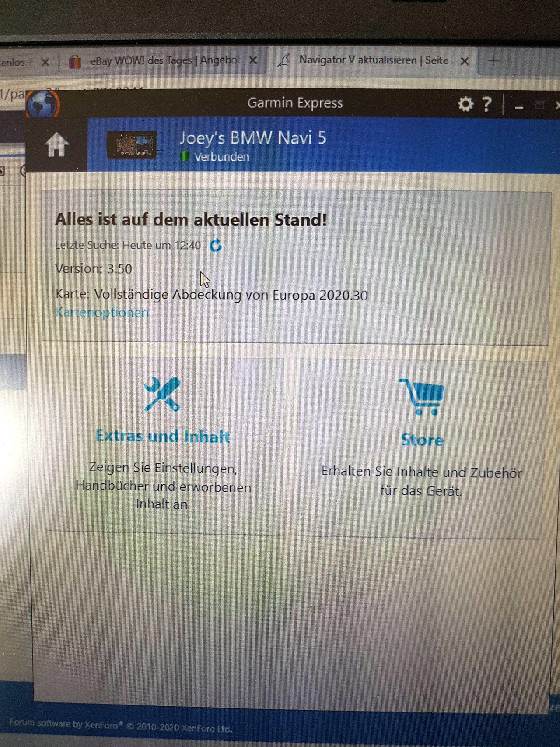Click the Garmin Express title bar text
The width and height of the screenshot is (560, 747).
point(295,103)
